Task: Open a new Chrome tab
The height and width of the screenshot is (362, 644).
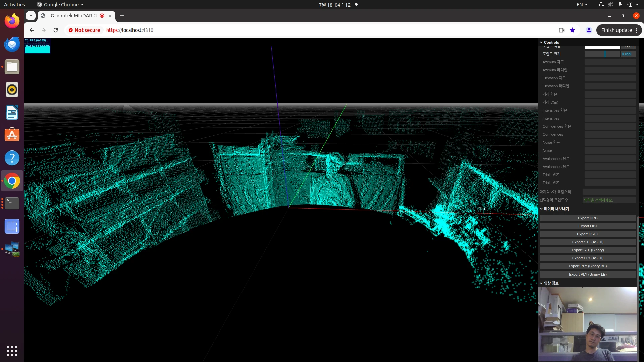Action: pyautogui.click(x=122, y=16)
